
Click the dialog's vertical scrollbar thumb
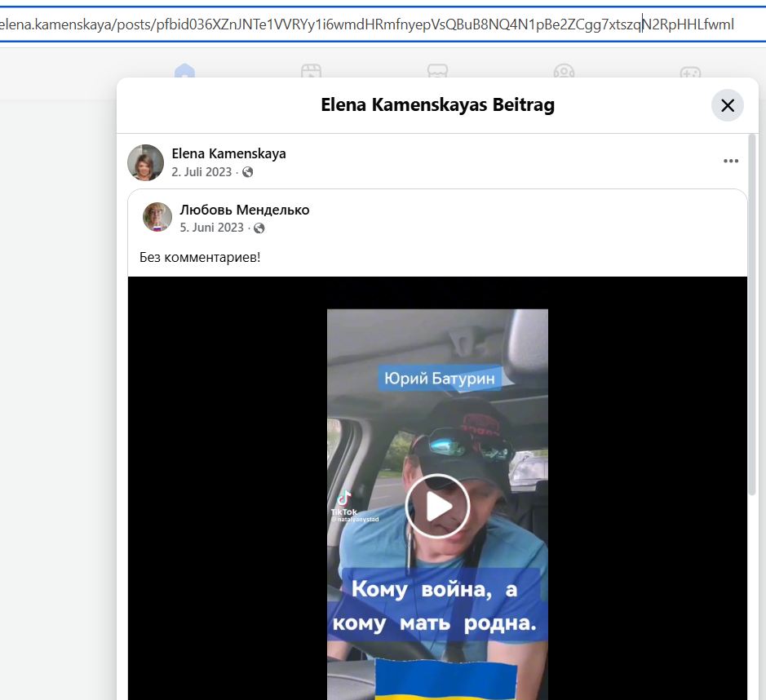click(x=752, y=315)
